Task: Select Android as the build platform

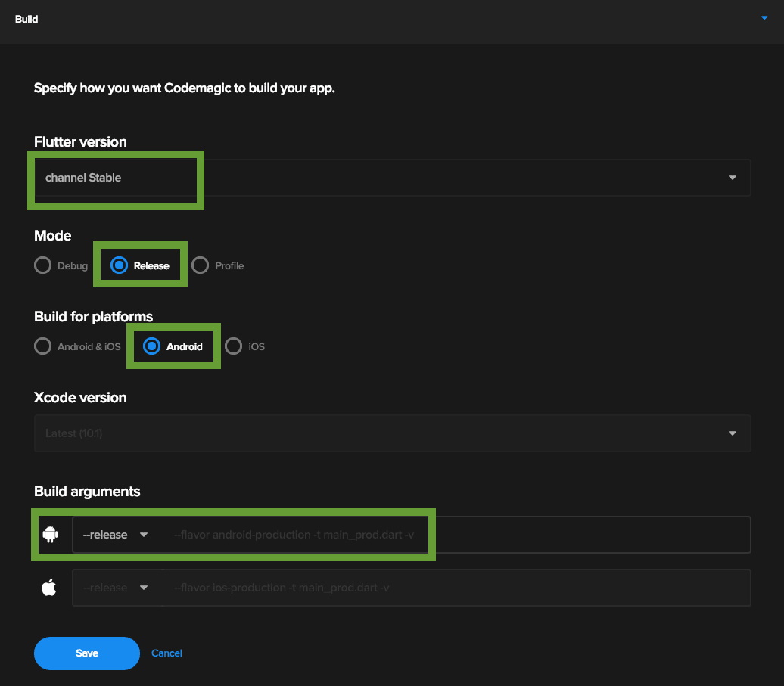Action: click(x=152, y=346)
